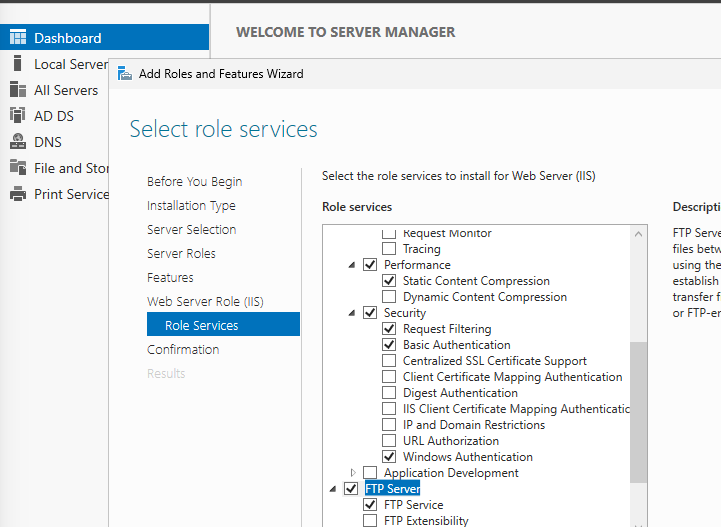Select the Web Server Role (IIS) step
Viewport: 721px width, 527px height.
point(205,301)
